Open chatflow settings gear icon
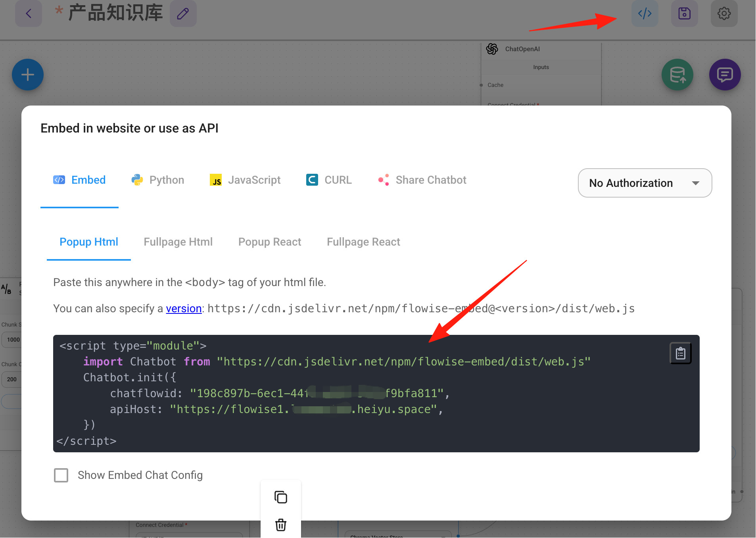This screenshot has width=756, height=538. pos(724,13)
